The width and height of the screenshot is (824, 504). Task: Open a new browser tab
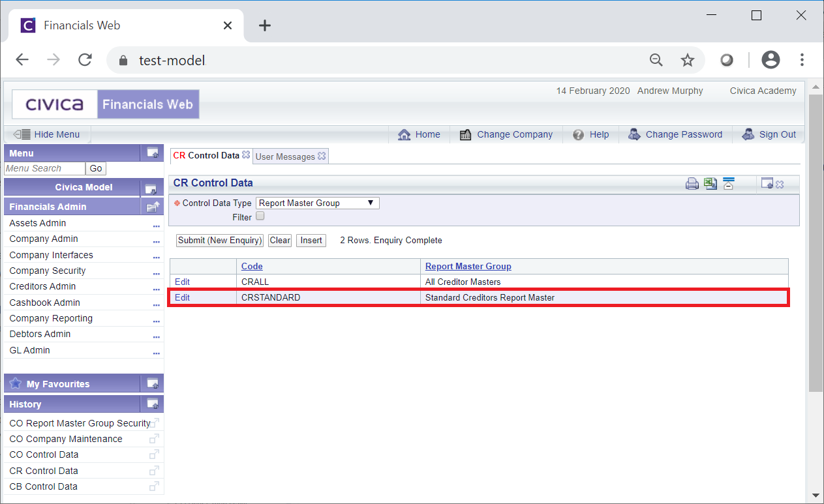pyautogui.click(x=264, y=25)
